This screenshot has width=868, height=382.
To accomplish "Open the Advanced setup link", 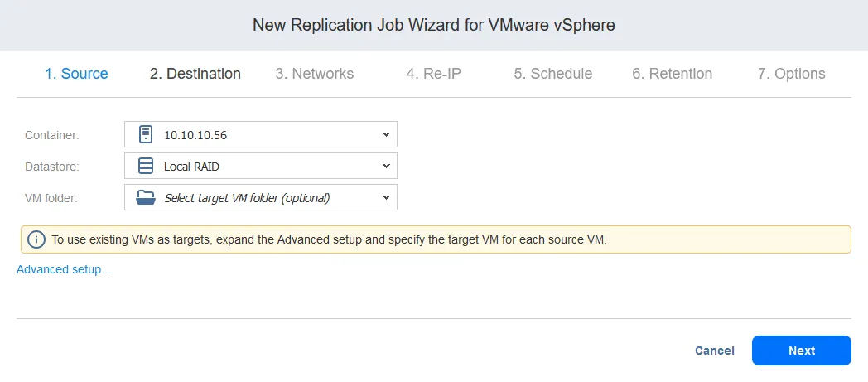I will (x=64, y=269).
